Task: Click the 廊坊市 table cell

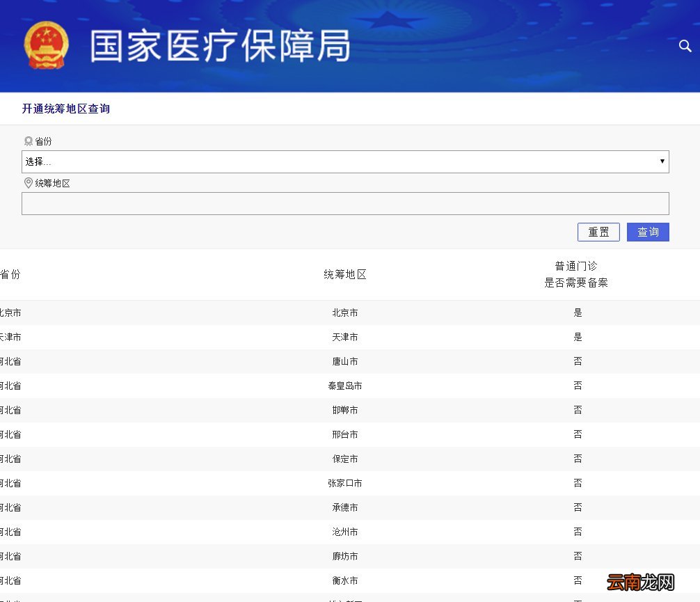Action: (x=345, y=556)
